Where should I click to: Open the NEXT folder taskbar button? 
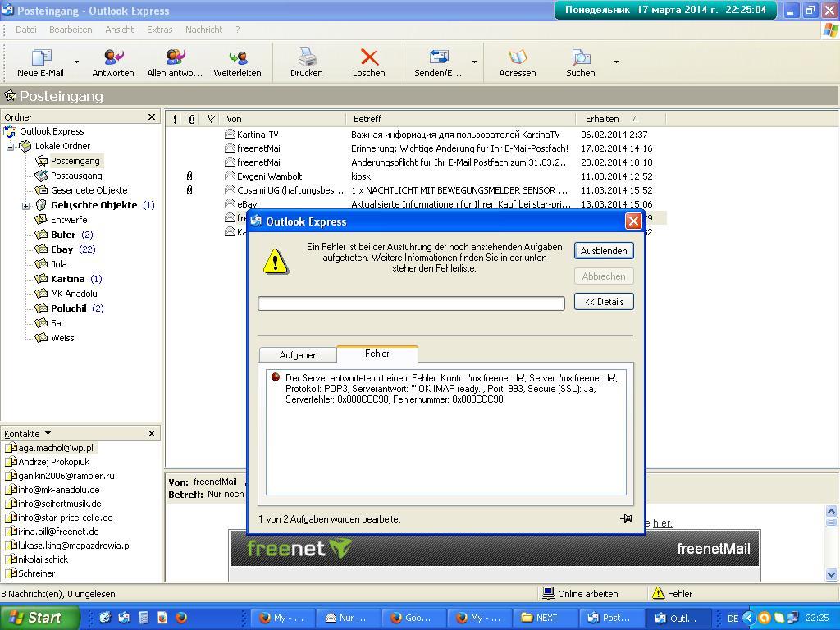coord(545,618)
